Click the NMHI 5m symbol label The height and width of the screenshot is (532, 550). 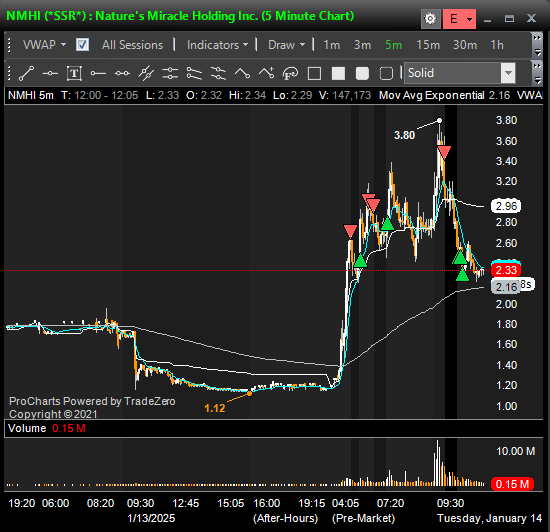coord(31,95)
